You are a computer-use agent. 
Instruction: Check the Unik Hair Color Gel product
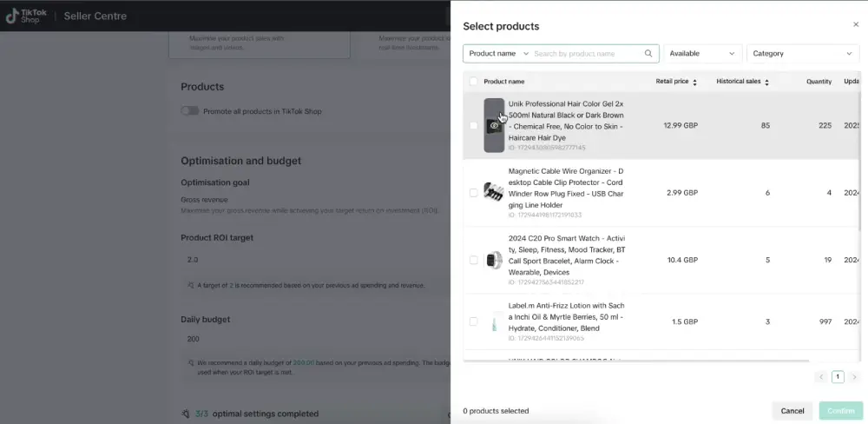(x=473, y=125)
